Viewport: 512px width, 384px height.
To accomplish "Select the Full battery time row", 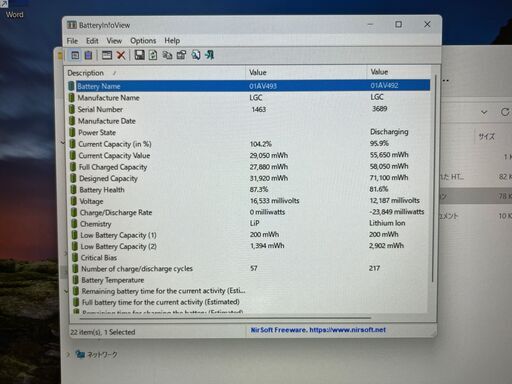I will (x=251, y=302).
